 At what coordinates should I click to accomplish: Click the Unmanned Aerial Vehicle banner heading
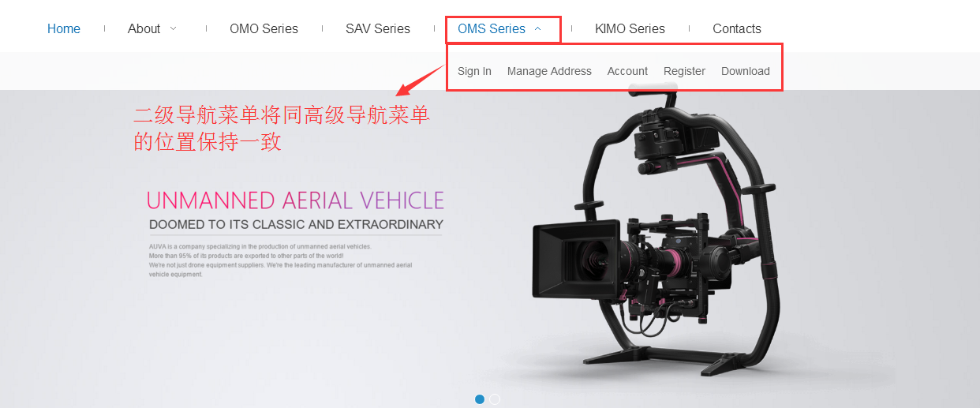click(x=295, y=200)
